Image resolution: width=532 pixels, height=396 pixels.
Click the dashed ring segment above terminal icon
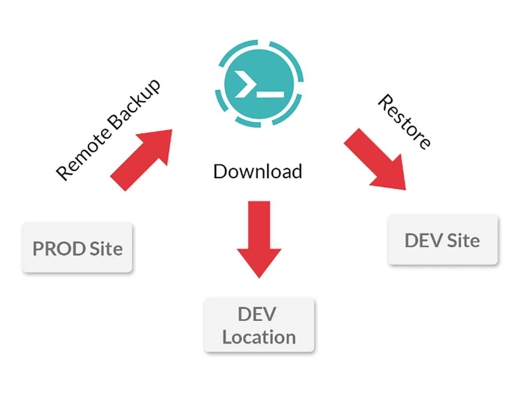[258, 46]
